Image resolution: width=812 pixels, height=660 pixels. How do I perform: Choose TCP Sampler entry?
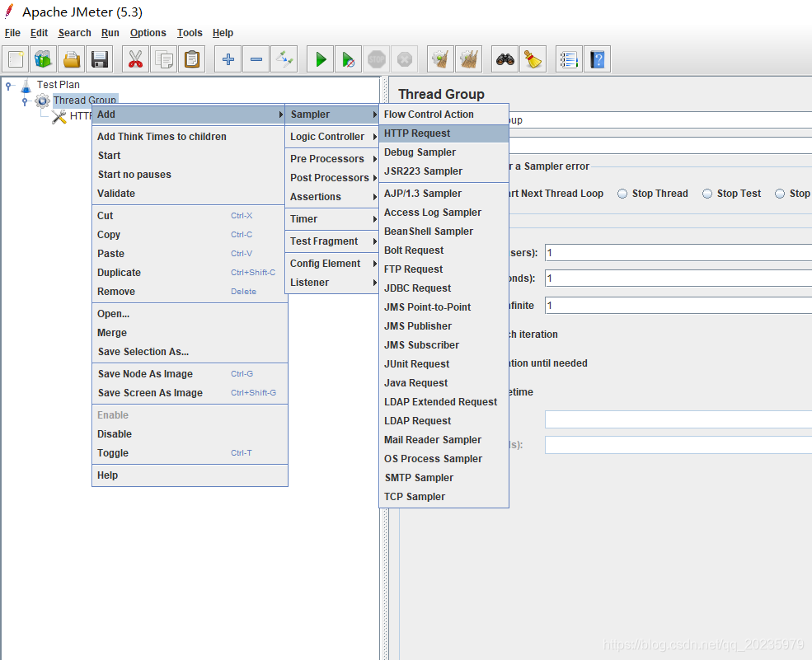[x=444, y=497]
